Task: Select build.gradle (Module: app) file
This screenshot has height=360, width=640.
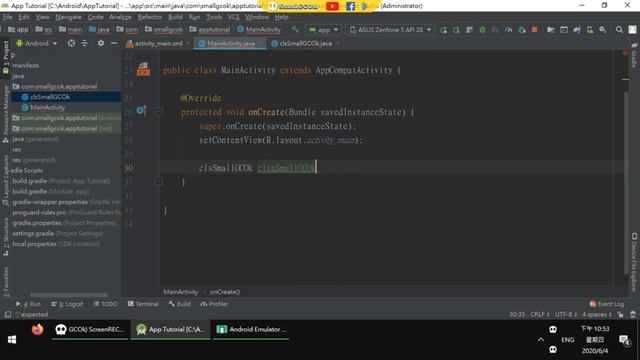Action: (51, 191)
